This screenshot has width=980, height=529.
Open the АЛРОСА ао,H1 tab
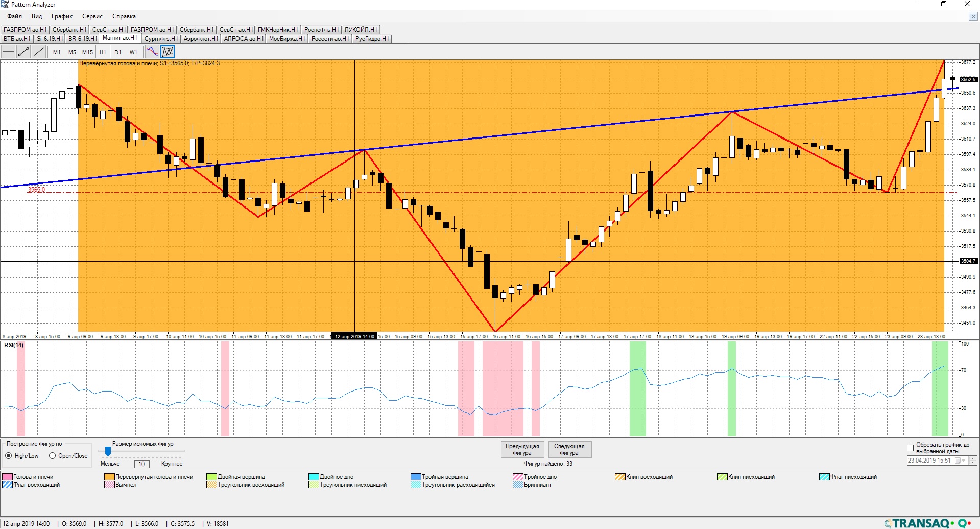click(244, 39)
